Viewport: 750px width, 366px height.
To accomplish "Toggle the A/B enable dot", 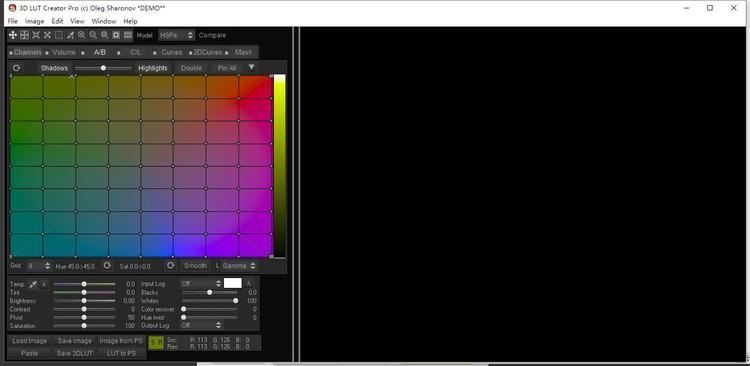I will (83, 53).
